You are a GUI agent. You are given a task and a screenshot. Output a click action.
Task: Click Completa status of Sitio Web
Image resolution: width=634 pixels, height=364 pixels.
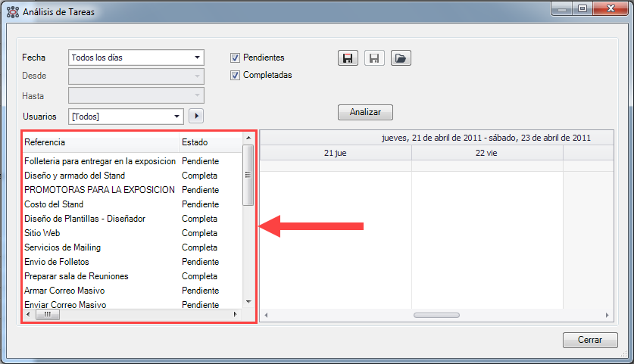coord(199,233)
